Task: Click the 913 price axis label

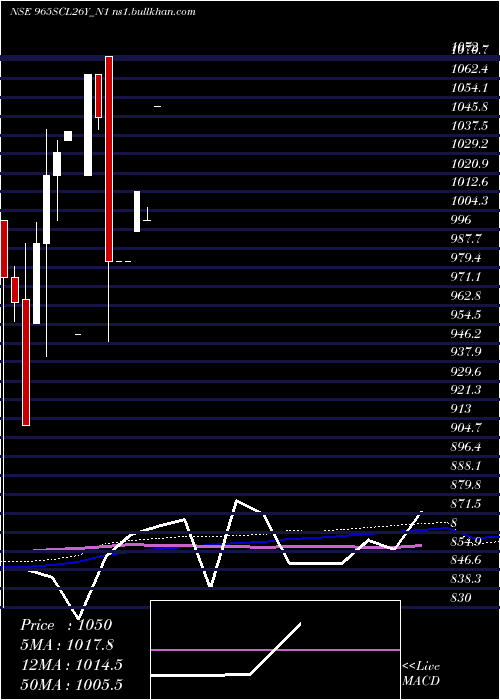Action: [x=461, y=409]
